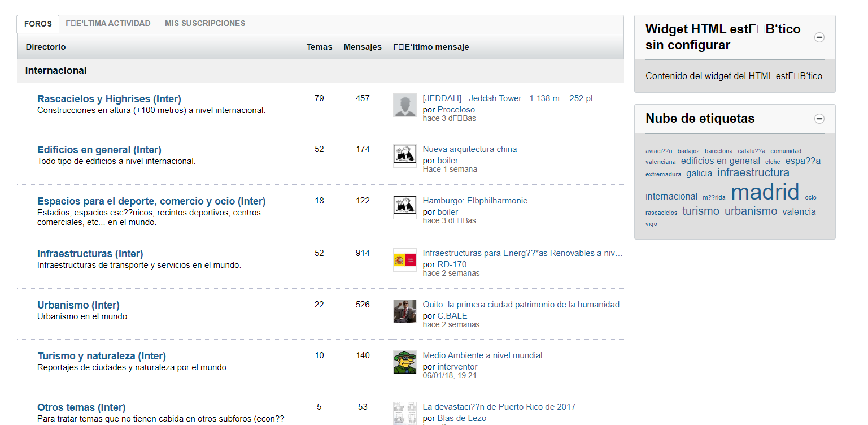The height and width of the screenshot is (425, 868).
Task: Click the large madrid tag
Action: tap(765, 192)
